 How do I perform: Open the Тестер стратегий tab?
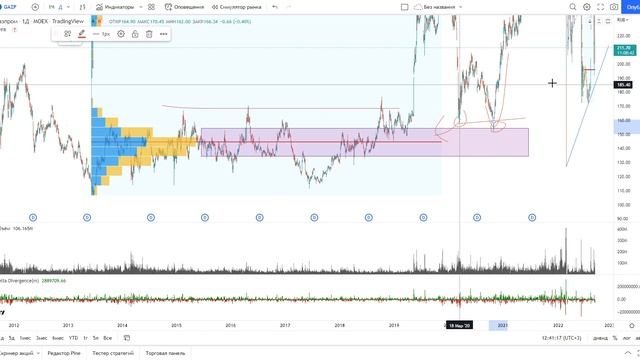click(113, 353)
